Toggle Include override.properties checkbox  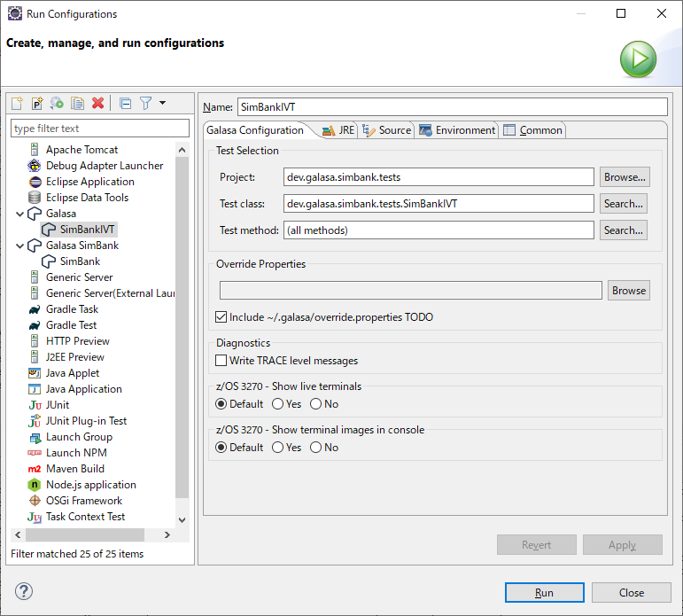(x=221, y=317)
